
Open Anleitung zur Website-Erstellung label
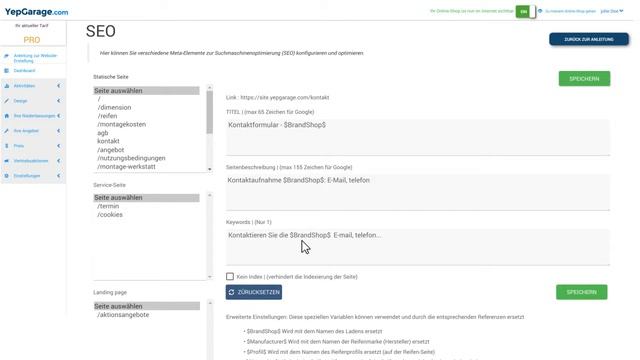[36, 58]
